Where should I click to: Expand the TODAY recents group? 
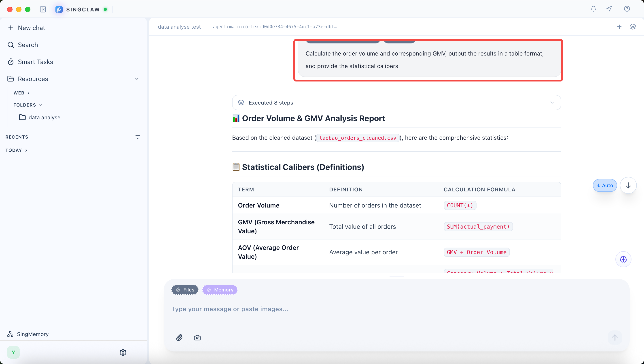click(17, 150)
